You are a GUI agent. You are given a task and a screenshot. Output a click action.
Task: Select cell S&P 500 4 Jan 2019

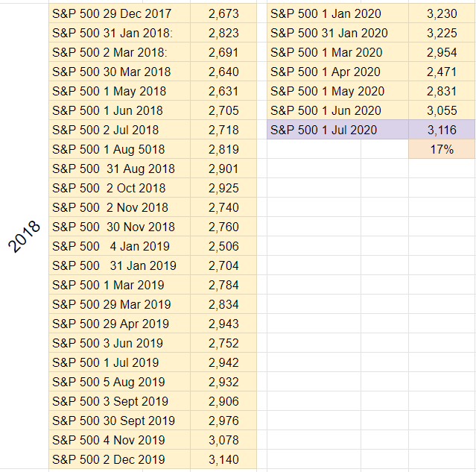(119, 246)
